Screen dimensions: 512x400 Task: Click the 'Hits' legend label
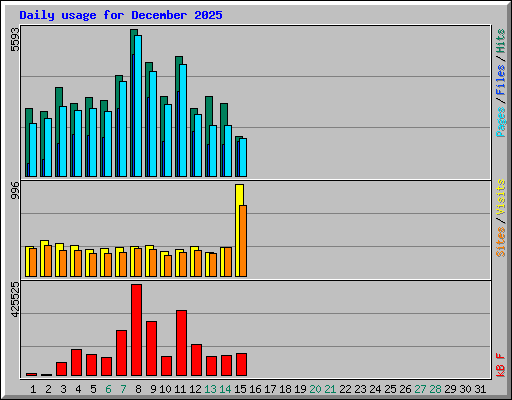tap(501, 41)
